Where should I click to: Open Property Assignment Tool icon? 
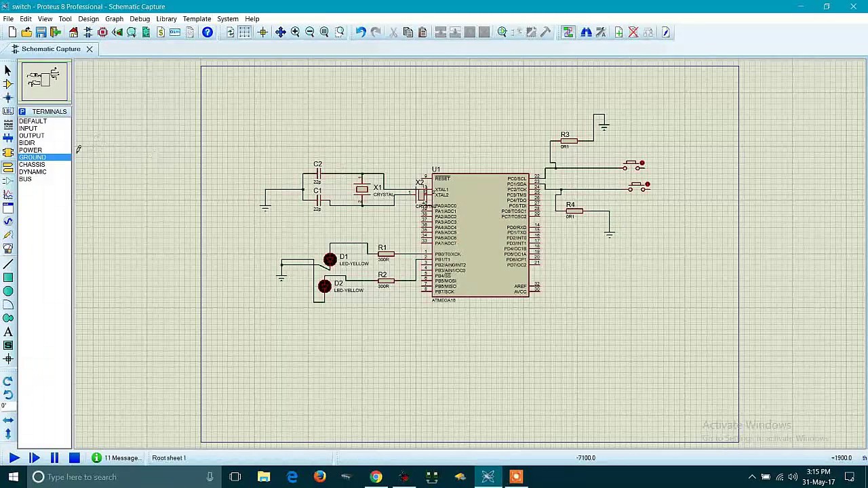point(601,32)
